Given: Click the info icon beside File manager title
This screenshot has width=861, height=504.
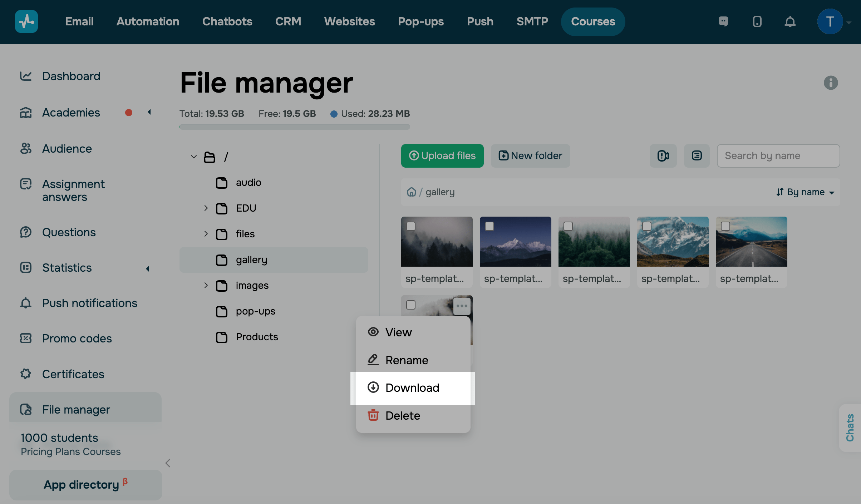Looking at the screenshot, I should click(831, 83).
